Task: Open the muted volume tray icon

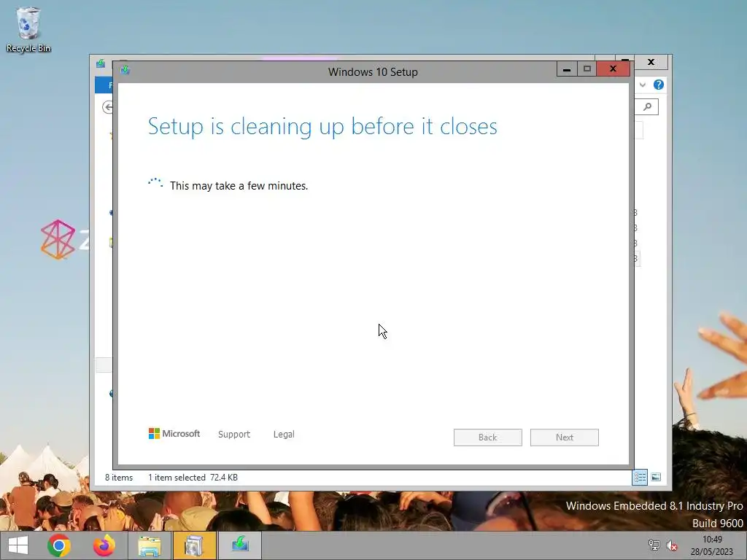Action: coord(672,545)
